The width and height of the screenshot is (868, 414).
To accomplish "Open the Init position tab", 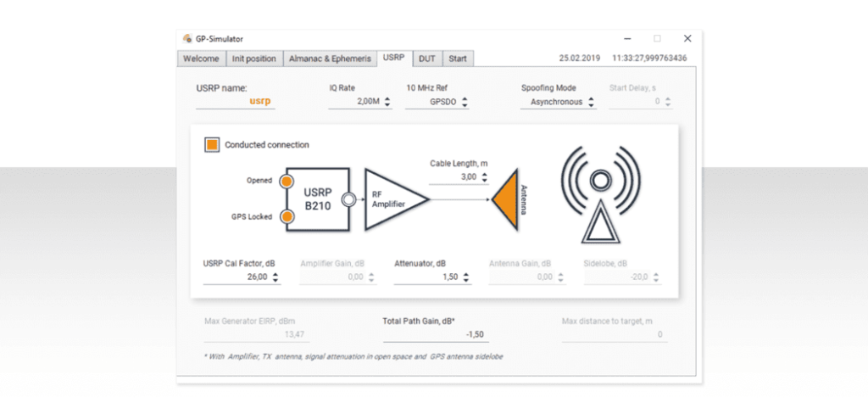I will tap(253, 59).
